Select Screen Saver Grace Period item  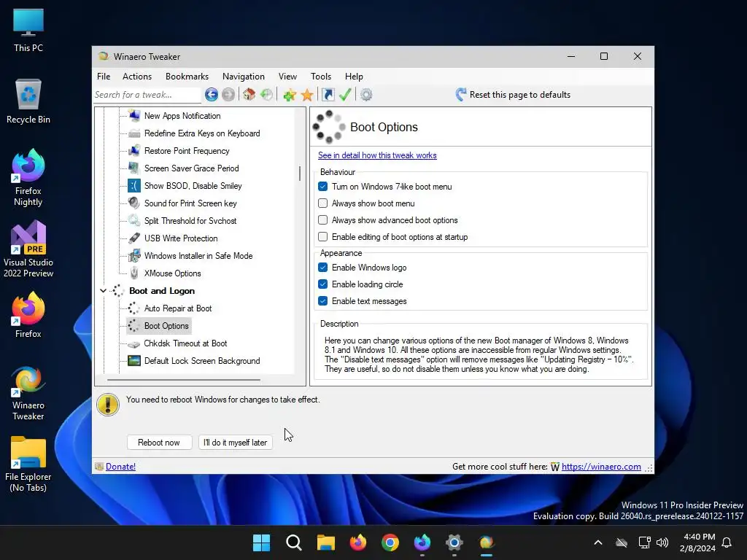point(192,168)
